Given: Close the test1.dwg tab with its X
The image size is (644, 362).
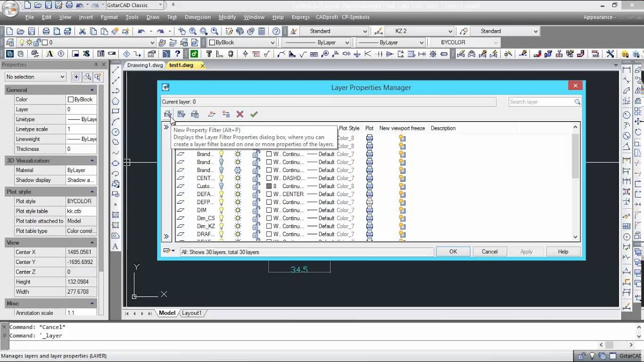Looking at the screenshot, I should point(203,65).
